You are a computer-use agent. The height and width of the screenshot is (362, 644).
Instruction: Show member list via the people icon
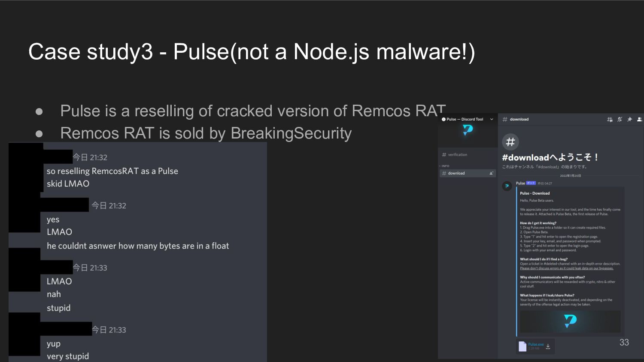coord(639,119)
